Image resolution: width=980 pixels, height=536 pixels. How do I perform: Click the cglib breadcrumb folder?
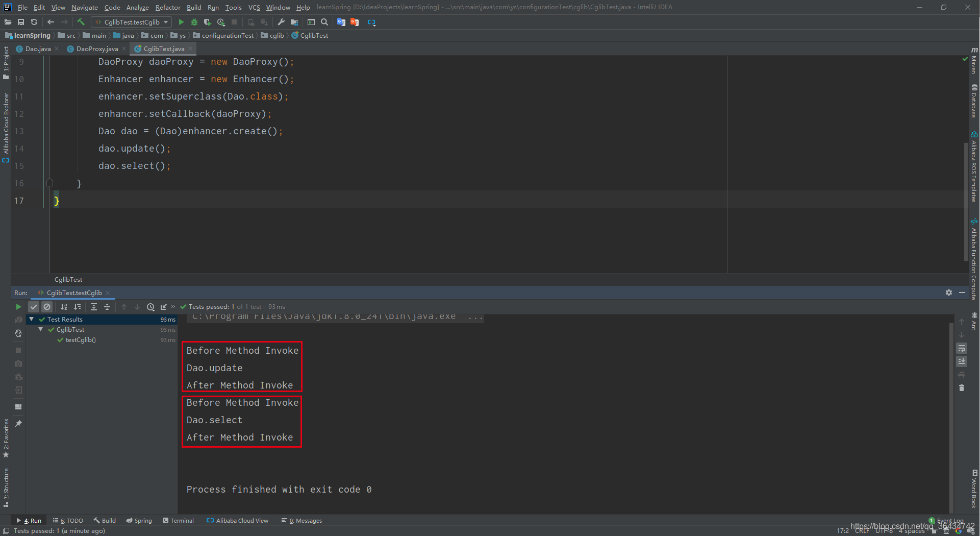(273, 36)
